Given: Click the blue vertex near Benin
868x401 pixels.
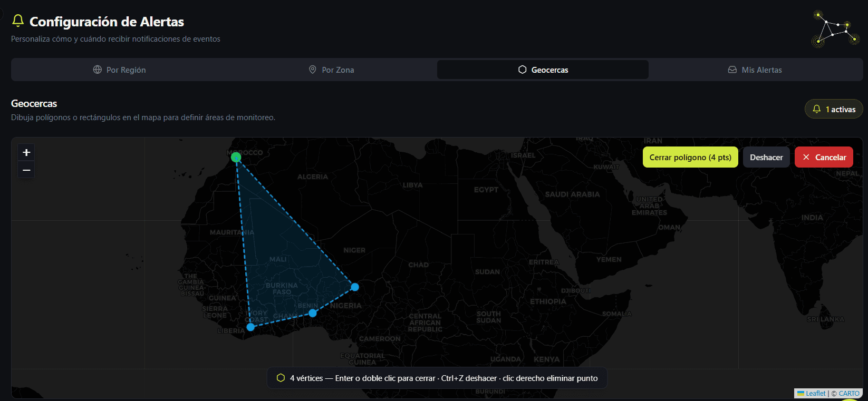Looking at the screenshot, I should (x=313, y=313).
